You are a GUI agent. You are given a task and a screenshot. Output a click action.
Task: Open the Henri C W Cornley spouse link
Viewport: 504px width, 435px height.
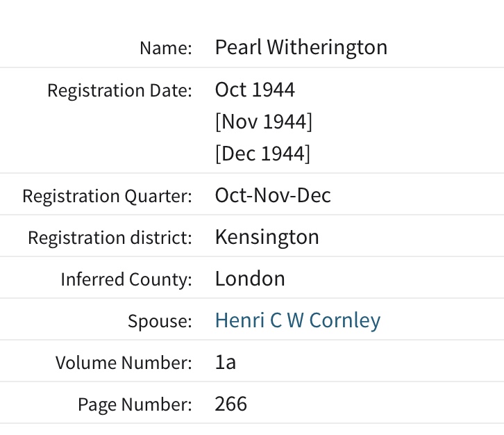297,320
